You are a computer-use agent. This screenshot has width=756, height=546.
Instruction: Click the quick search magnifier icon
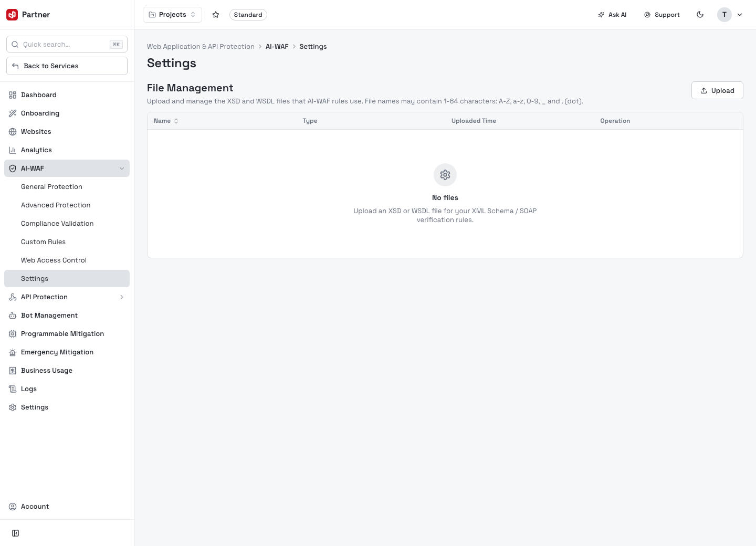[15, 45]
